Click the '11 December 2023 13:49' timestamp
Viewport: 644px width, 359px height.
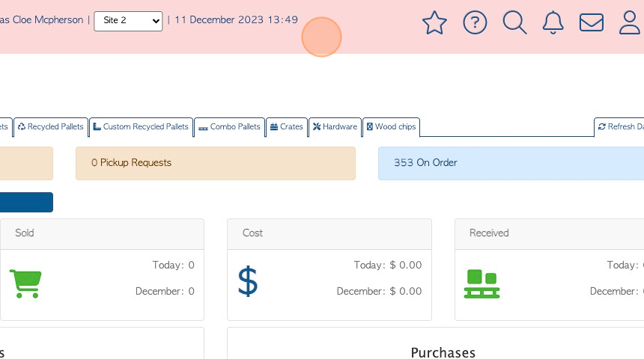[x=236, y=19]
